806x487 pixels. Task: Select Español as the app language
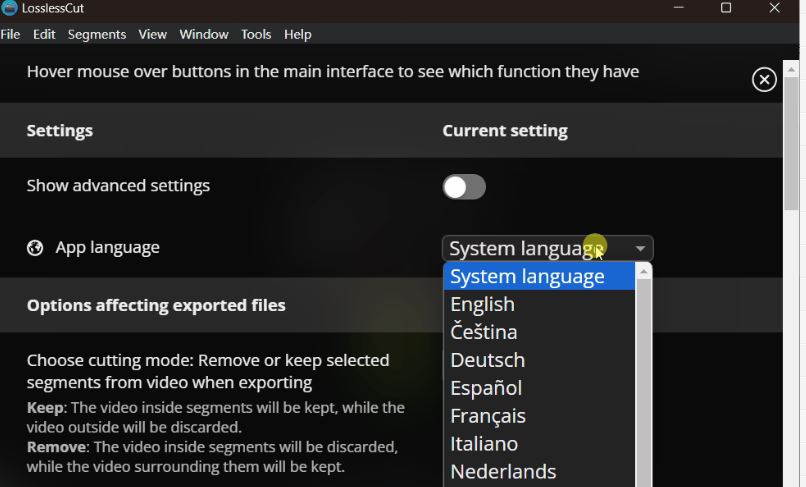pos(486,388)
